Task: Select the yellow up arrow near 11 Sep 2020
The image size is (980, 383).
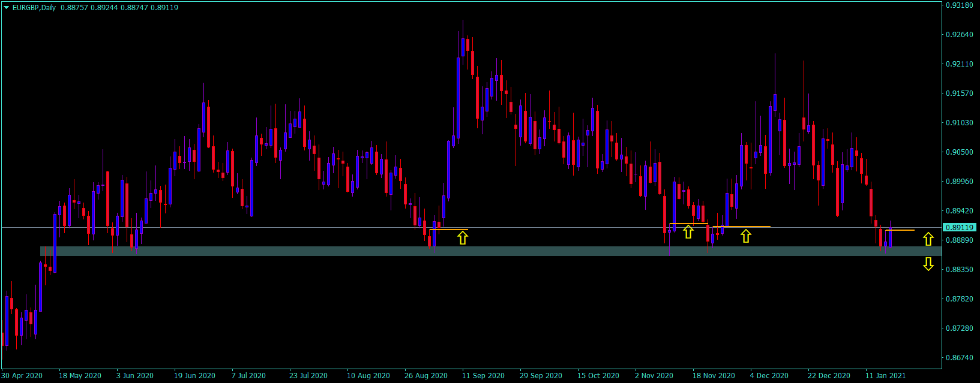Action: 463,238
